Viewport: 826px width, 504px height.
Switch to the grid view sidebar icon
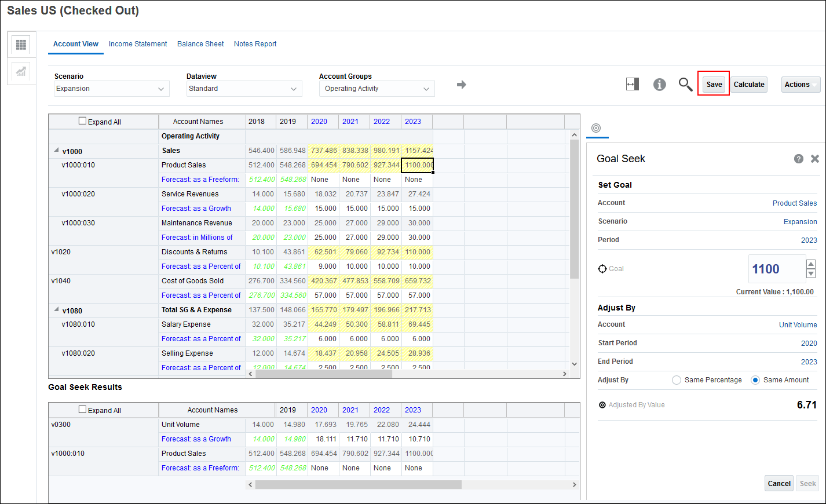click(21, 45)
